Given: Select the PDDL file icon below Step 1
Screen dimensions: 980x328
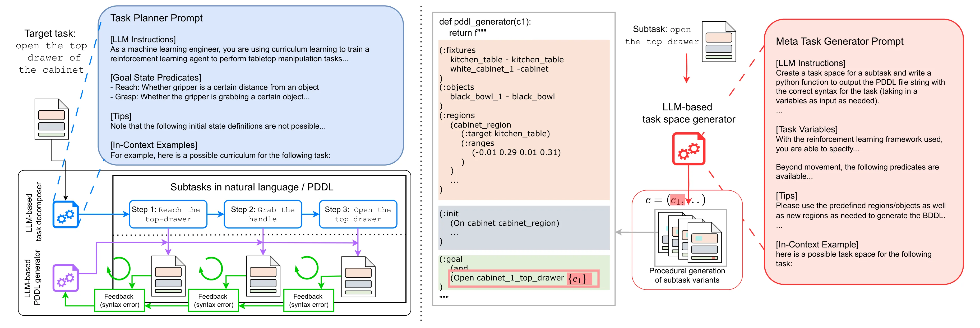Looking at the screenshot, I should pyautogui.click(x=168, y=276).
